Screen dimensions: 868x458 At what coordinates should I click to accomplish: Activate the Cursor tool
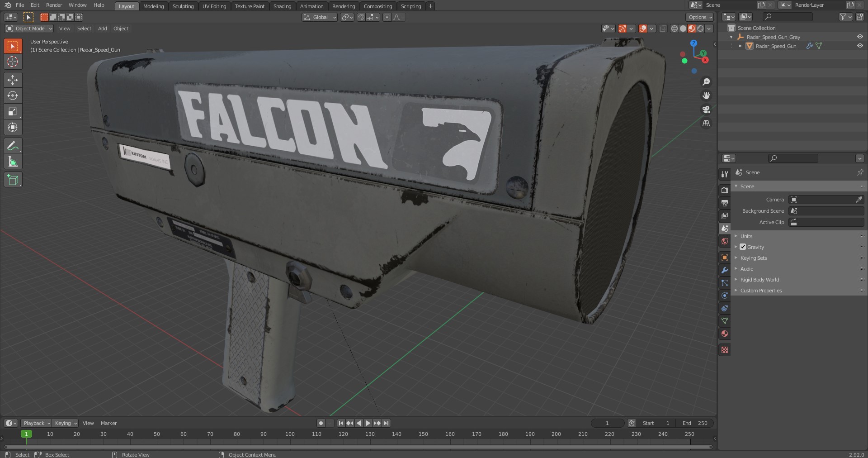click(13, 62)
